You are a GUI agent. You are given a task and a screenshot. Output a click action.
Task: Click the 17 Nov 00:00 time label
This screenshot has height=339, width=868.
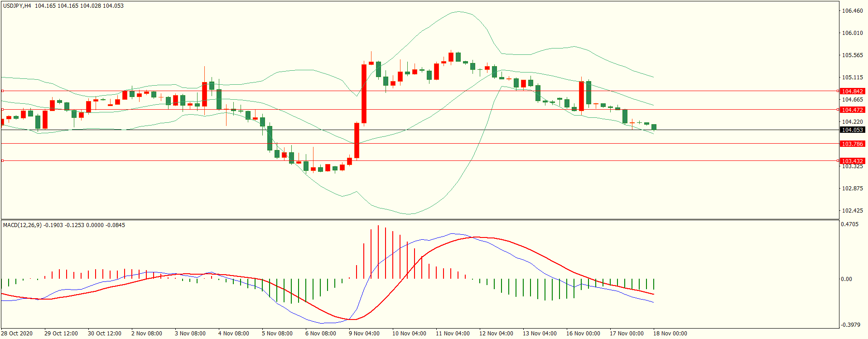(x=627, y=334)
